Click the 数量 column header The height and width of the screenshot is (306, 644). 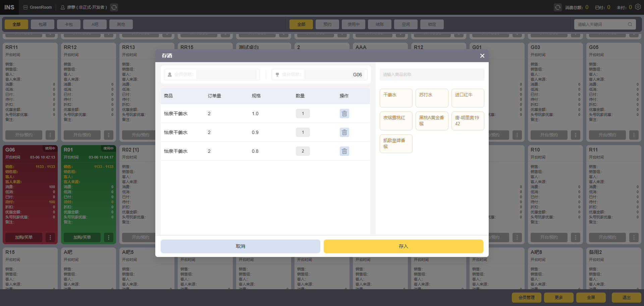coord(300,96)
